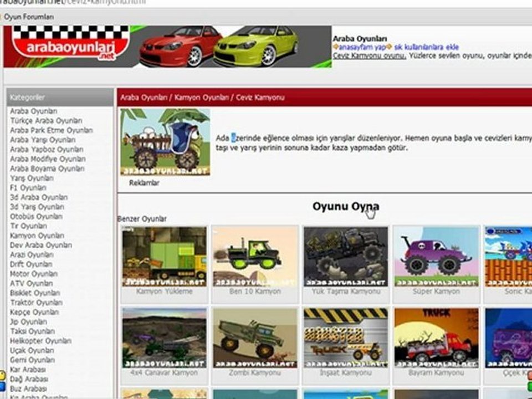Click the 'Bayram Kamyonu' game title text
The image size is (532, 399).
pyautogui.click(x=436, y=372)
